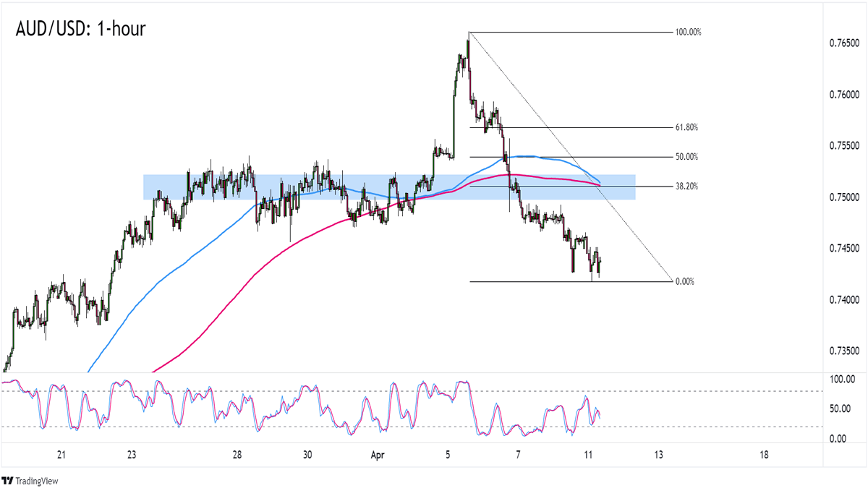Screen dimensions: 868x488
Task: Click the 13 date label
Action: [x=658, y=455]
